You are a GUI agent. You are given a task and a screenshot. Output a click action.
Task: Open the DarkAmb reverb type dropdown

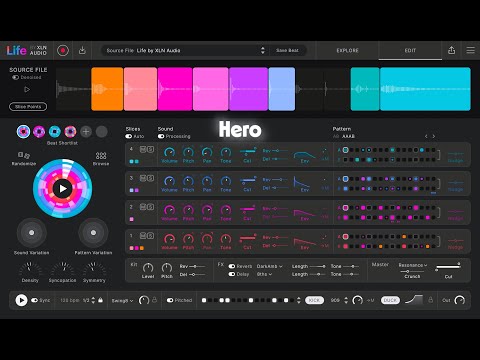tap(269, 266)
